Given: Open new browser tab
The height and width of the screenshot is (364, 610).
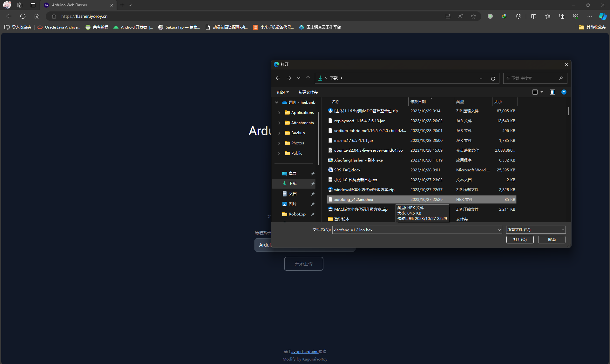Looking at the screenshot, I should point(122,5).
